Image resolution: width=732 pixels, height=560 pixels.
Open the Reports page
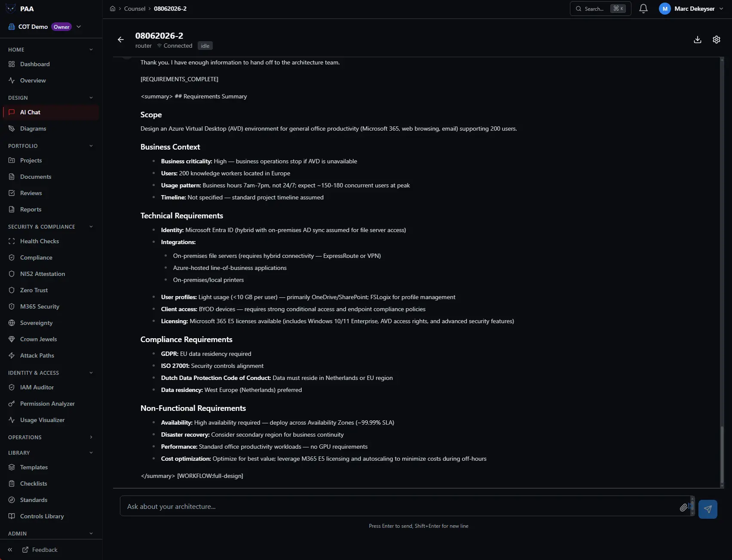(x=51, y=209)
